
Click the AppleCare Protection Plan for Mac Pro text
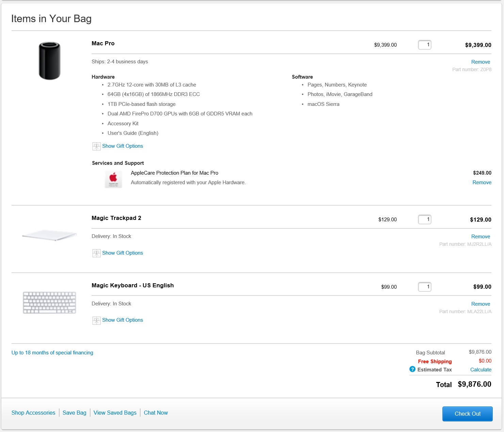[x=175, y=173]
